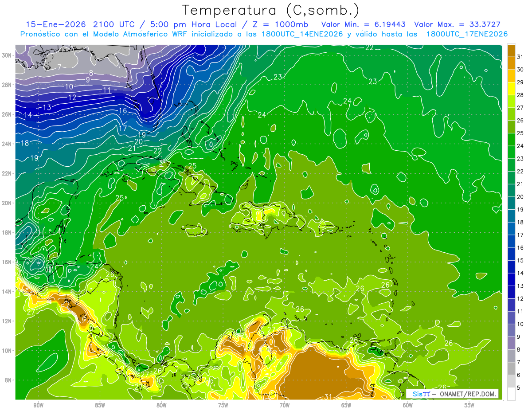Click the "65W" longitude axis label
Image resolution: width=532 pixels, height=411 pixels.
(x=346, y=405)
